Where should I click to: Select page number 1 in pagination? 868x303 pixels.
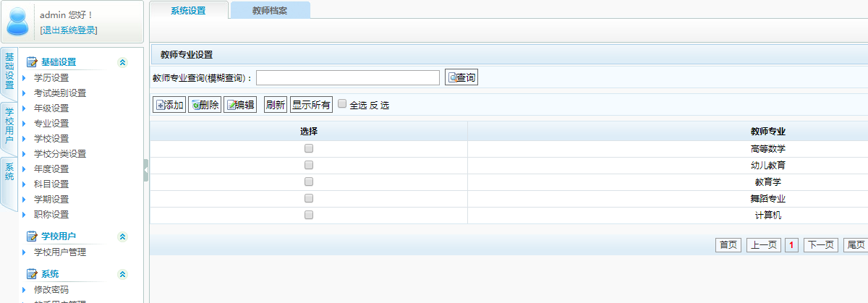pos(791,245)
